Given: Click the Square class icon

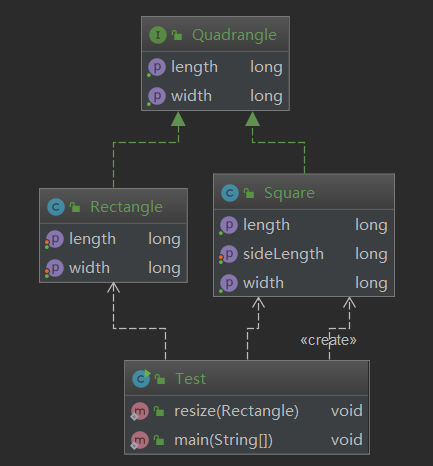Looking at the screenshot, I should coord(230,193).
